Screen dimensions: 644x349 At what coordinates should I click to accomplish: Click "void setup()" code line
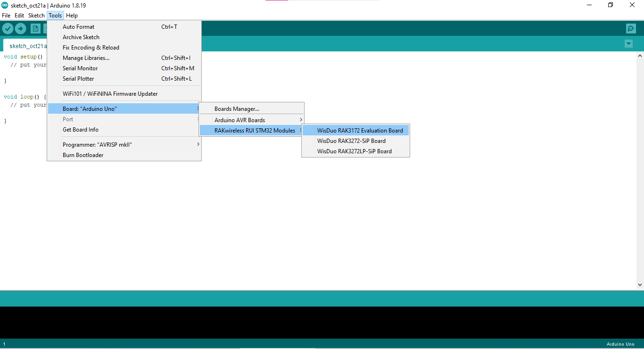(24, 57)
